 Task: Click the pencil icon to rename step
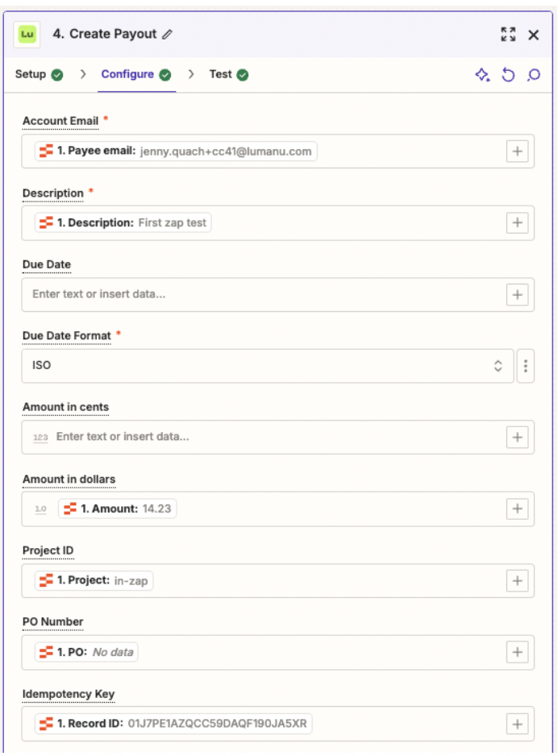click(x=167, y=35)
